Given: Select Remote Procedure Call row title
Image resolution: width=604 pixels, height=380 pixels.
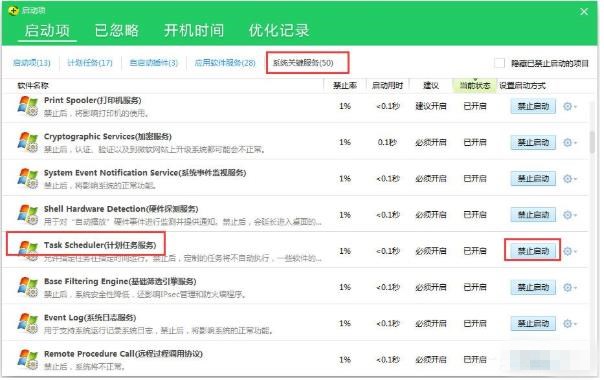Looking at the screenshot, I should point(123,354).
